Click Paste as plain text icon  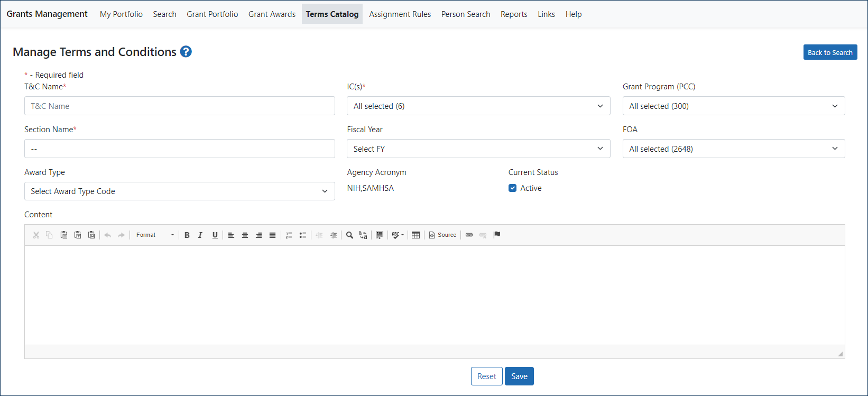tap(78, 235)
